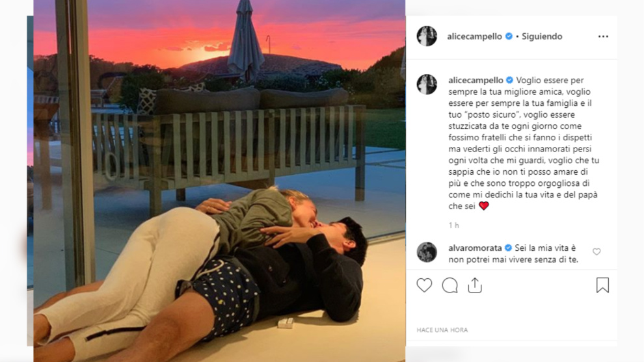This screenshot has width=644, height=362.
Task: Open the three-dot more options menu
Action: pos(603,36)
